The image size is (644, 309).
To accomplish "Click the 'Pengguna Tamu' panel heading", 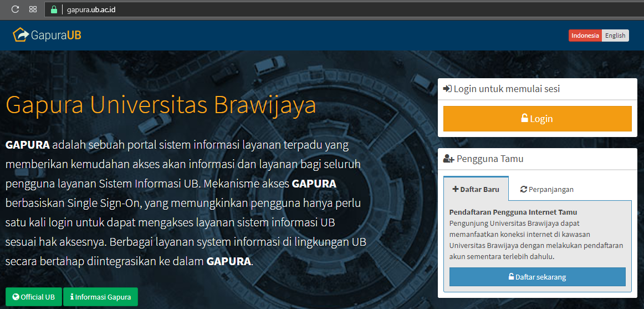I will pyautogui.click(x=490, y=159).
